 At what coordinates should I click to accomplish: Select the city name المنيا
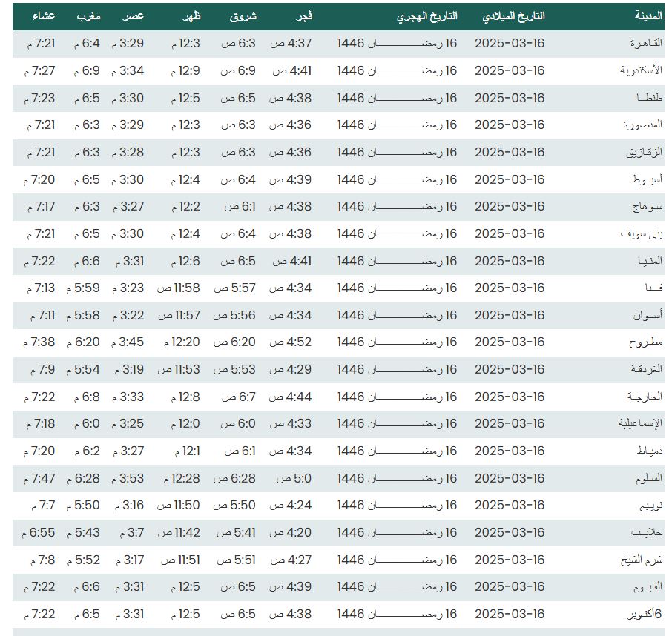(x=650, y=261)
